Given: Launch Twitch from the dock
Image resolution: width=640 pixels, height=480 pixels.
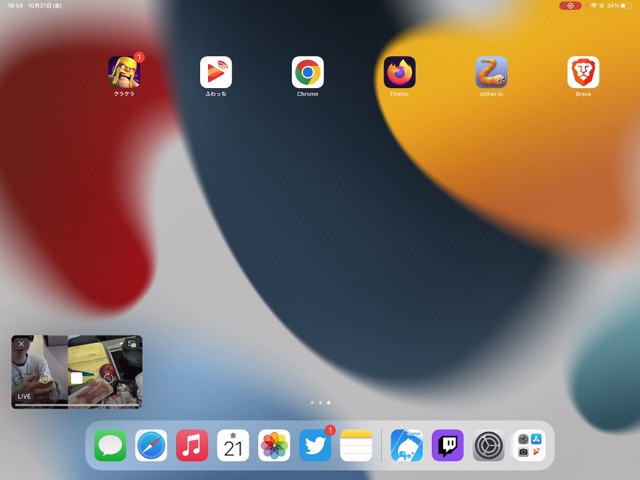Looking at the screenshot, I should [448, 445].
